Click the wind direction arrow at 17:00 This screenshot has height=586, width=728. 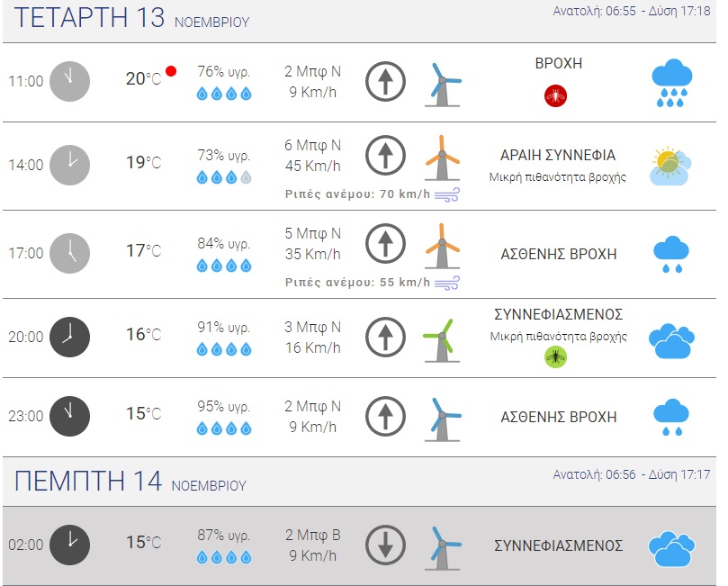click(x=385, y=243)
